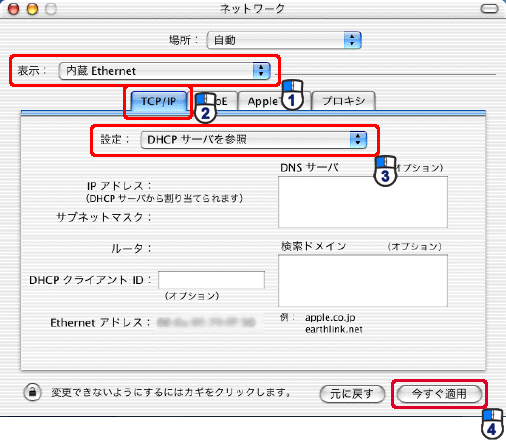Switch to the プロキシ tab
This screenshot has height=440, width=506.
(343, 101)
